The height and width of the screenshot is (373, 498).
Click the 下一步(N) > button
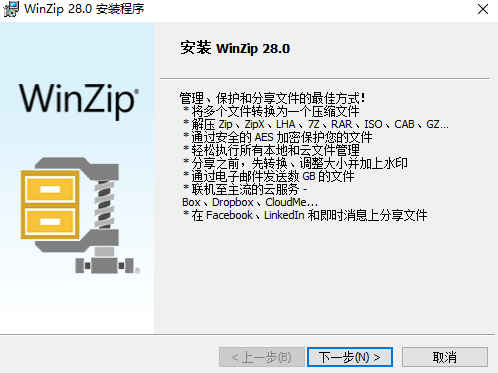350,357
